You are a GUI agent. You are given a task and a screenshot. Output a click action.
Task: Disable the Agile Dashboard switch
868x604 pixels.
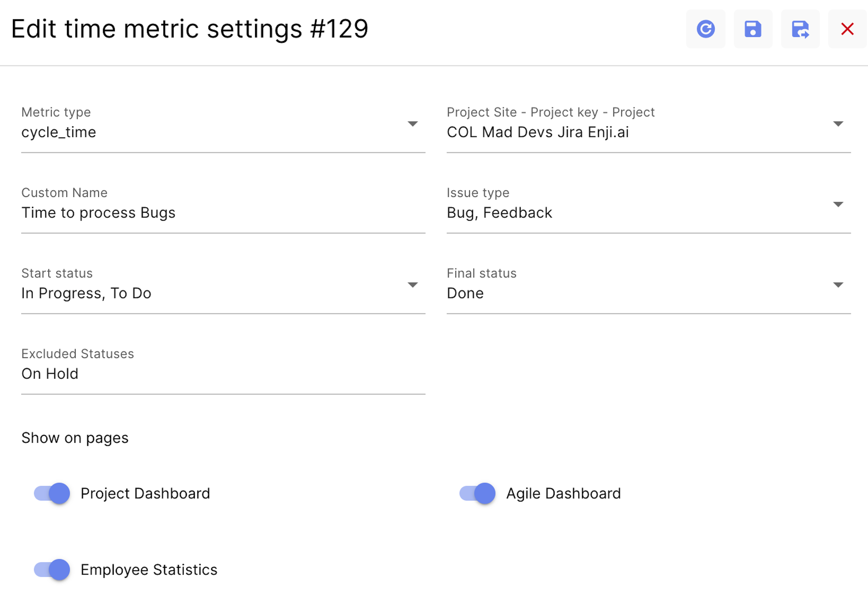click(x=477, y=493)
